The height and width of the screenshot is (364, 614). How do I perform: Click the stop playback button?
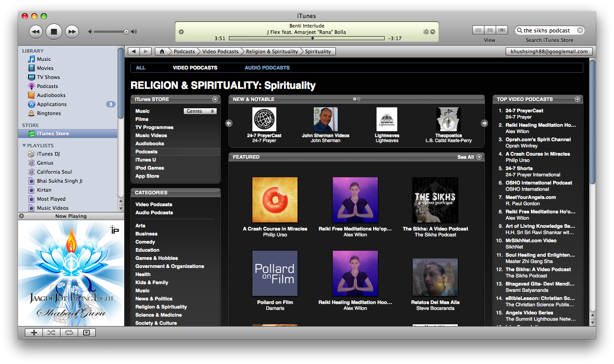(x=54, y=32)
